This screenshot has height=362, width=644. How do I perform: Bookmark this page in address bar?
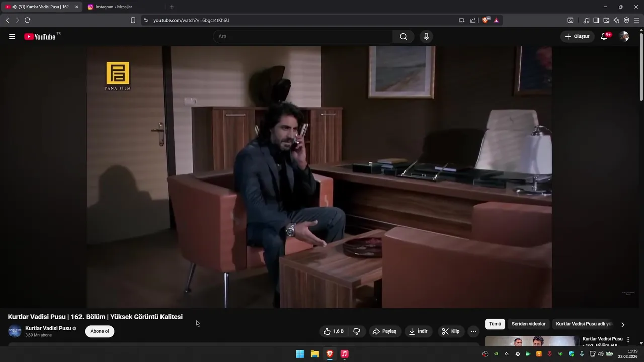coord(133,20)
